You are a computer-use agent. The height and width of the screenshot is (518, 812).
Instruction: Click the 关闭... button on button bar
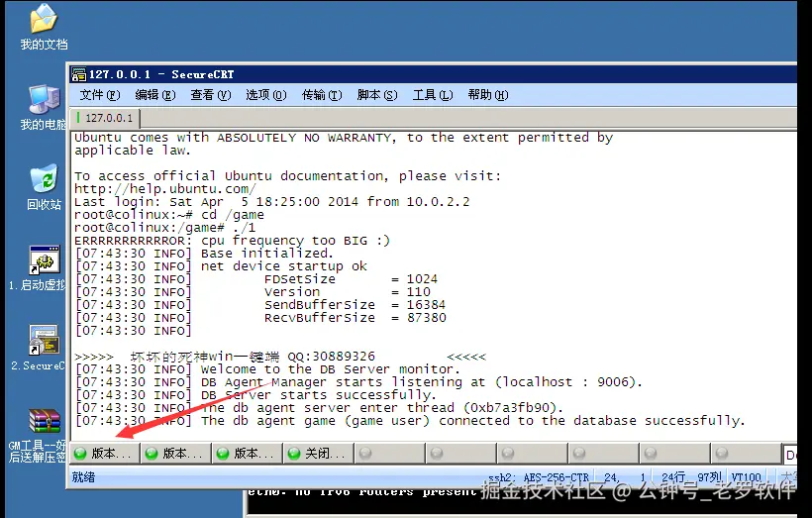tap(319, 454)
